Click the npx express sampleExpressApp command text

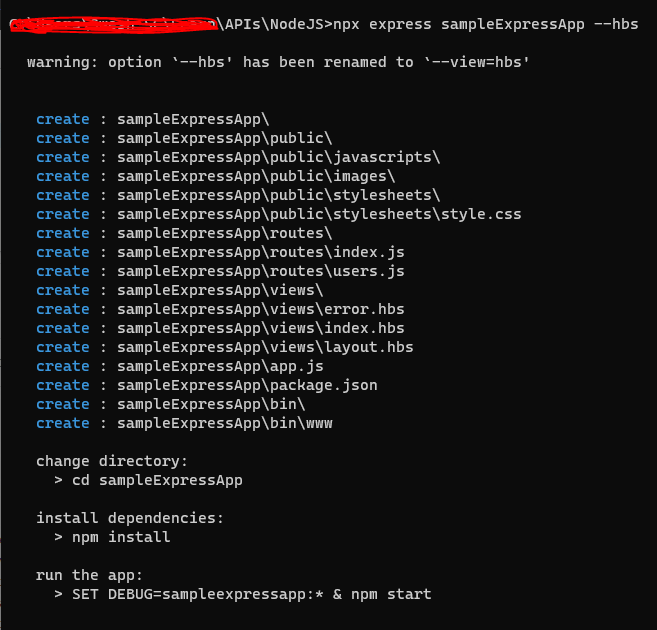485,24
